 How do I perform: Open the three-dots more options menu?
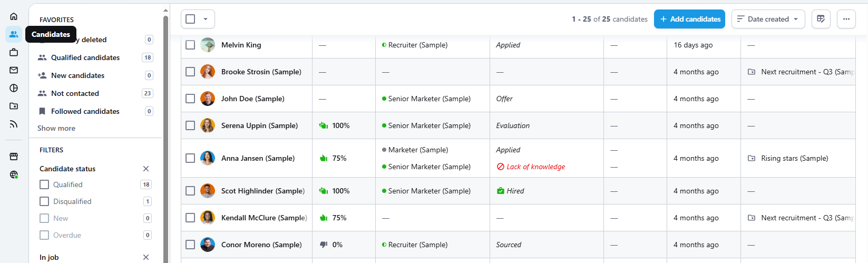pos(846,19)
